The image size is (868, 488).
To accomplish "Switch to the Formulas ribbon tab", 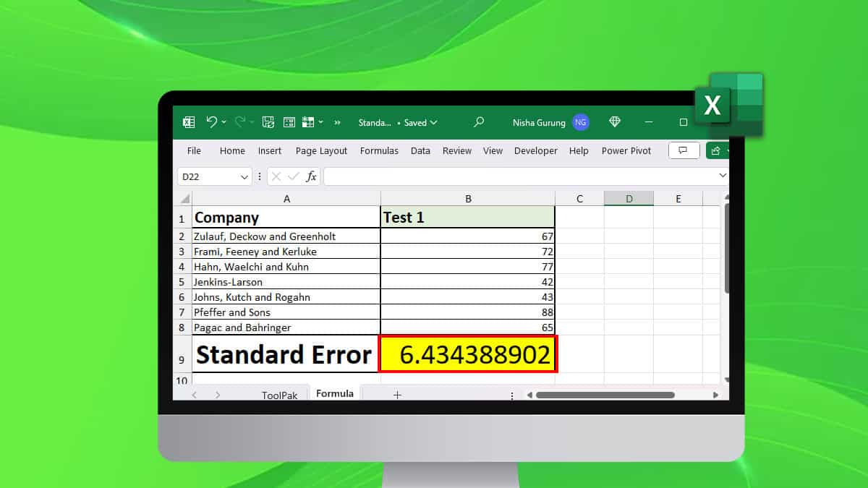I will (x=379, y=150).
